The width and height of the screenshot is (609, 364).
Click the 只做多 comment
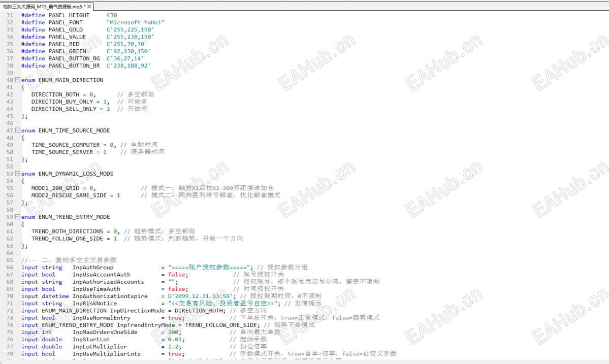(x=138, y=102)
